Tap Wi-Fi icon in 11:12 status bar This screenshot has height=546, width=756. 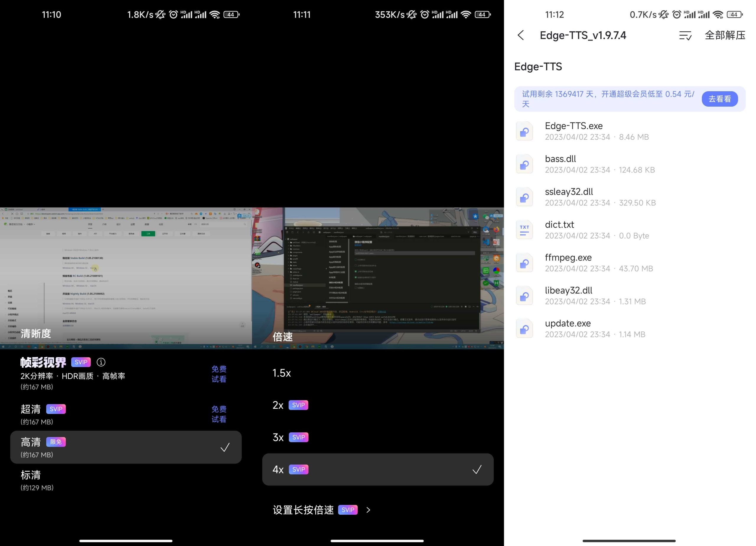pyautogui.click(x=718, y=15)
